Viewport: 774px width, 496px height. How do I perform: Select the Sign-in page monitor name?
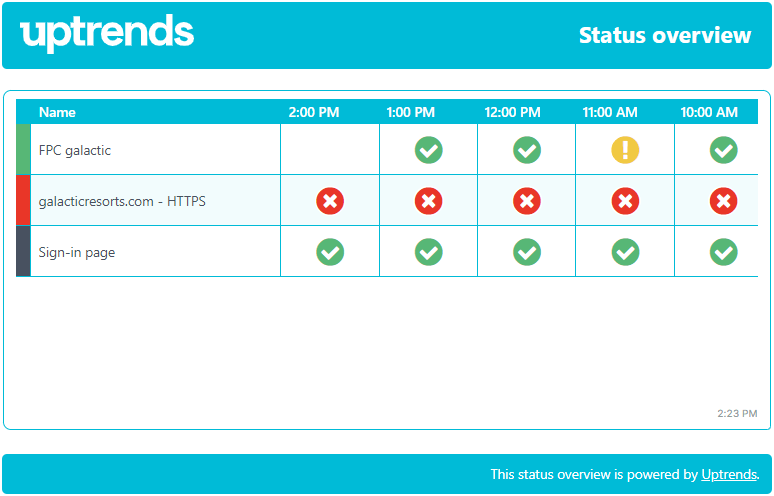pos(77,253)
